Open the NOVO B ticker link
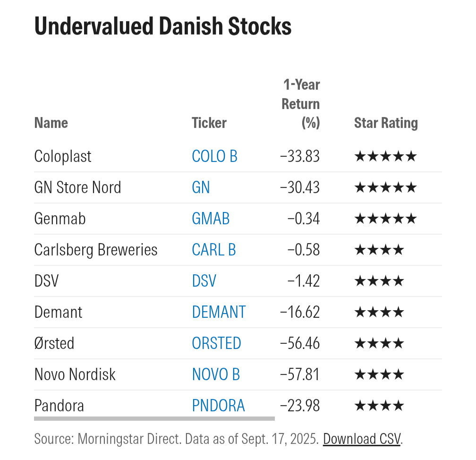The width and height of the screenshot is (476, 460). tap(216, 375)
